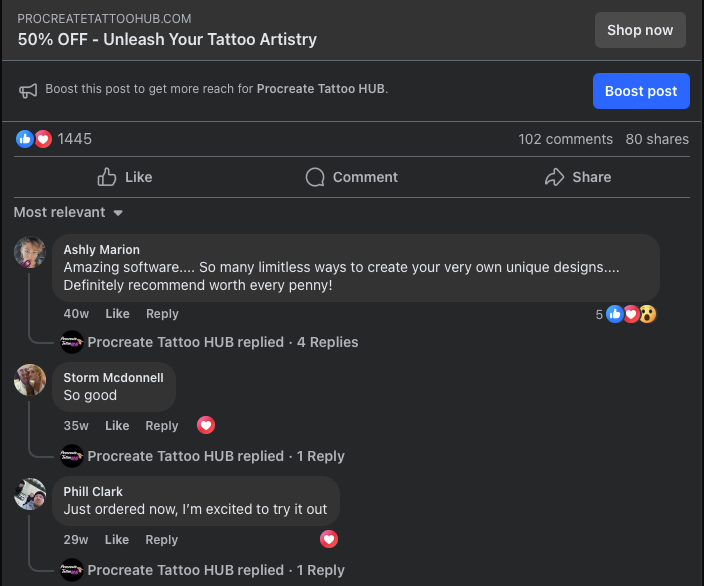704x586 pixels.
Task: Click the megaphone boost icon
Action: tap(28, 91)
